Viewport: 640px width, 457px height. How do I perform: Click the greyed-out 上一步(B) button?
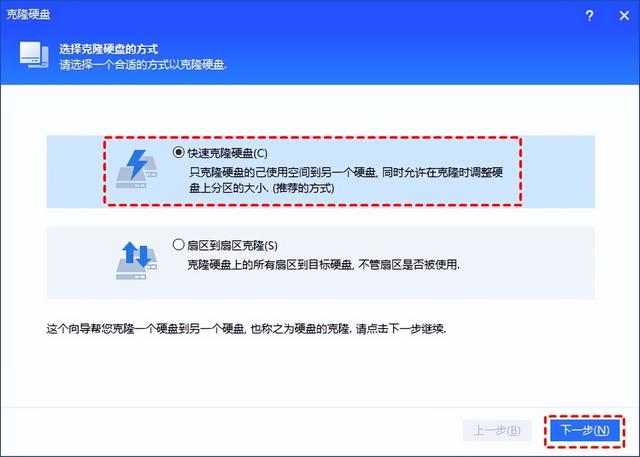497,430
